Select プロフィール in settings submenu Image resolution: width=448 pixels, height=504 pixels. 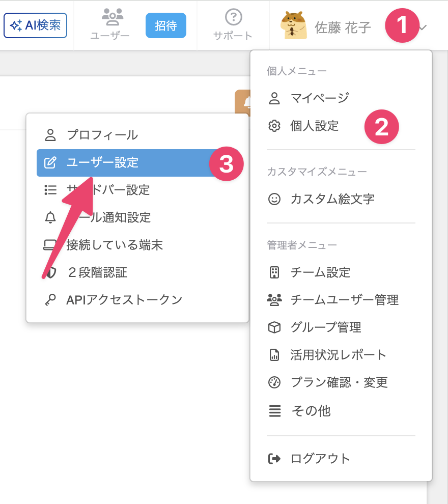coord(137,135)
